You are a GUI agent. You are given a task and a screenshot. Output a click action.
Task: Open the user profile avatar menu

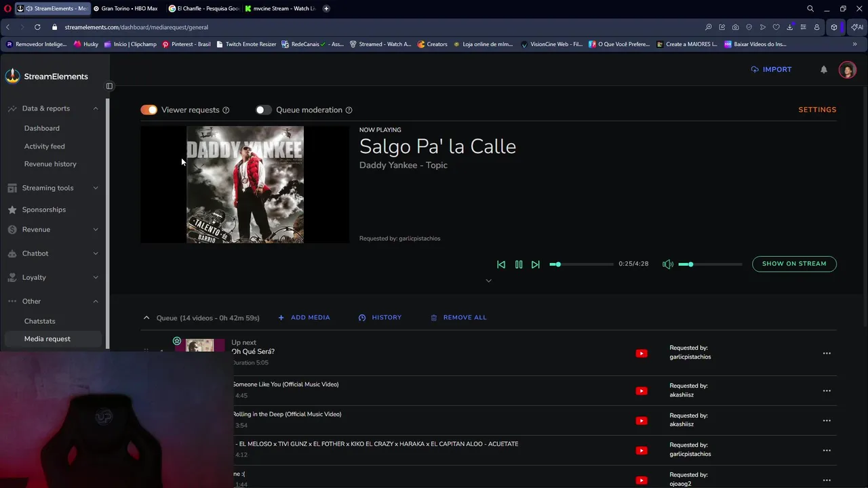pos(847,69)
